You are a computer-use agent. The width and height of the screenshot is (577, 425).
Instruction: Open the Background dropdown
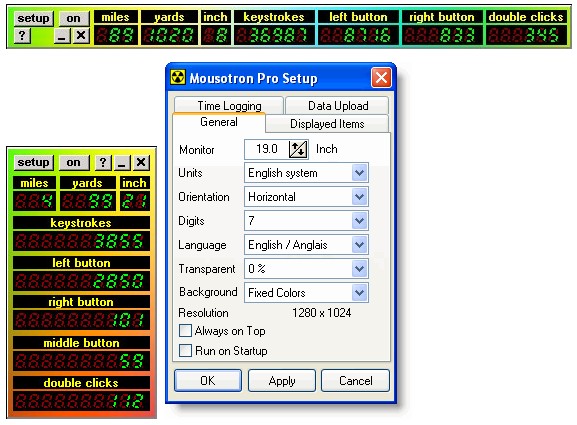click(359, 293)
